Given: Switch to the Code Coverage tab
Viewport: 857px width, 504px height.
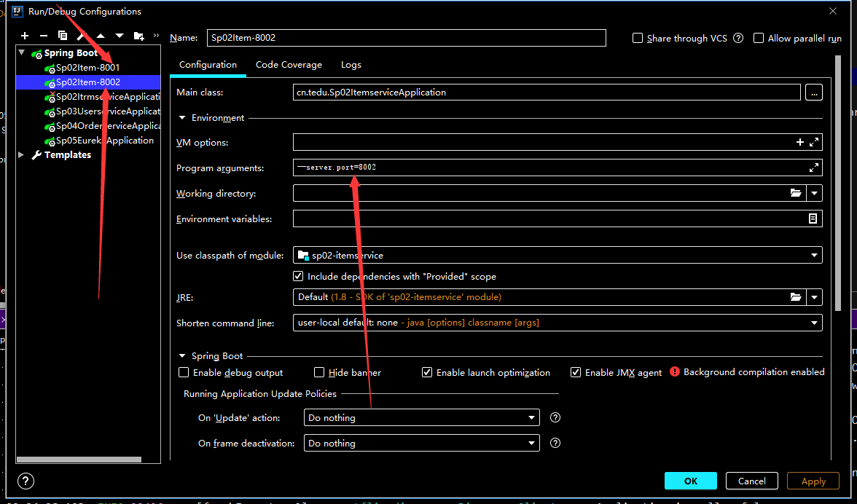Looking at the screenshot, I should (x=289, y=64).
